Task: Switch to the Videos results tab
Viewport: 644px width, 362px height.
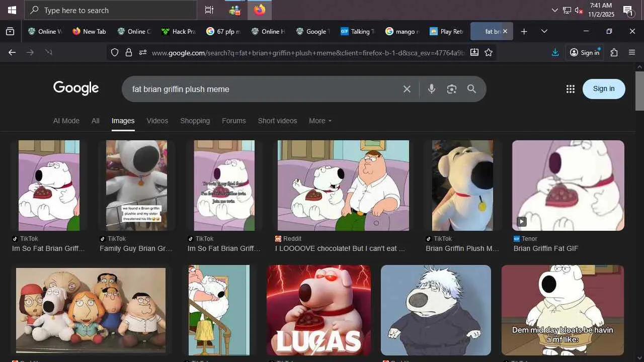Action: coord(157,121)
